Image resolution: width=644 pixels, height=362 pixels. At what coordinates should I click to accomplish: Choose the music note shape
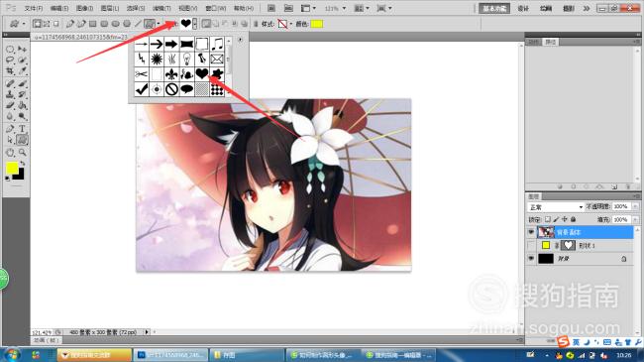click(x=217, y=44)
